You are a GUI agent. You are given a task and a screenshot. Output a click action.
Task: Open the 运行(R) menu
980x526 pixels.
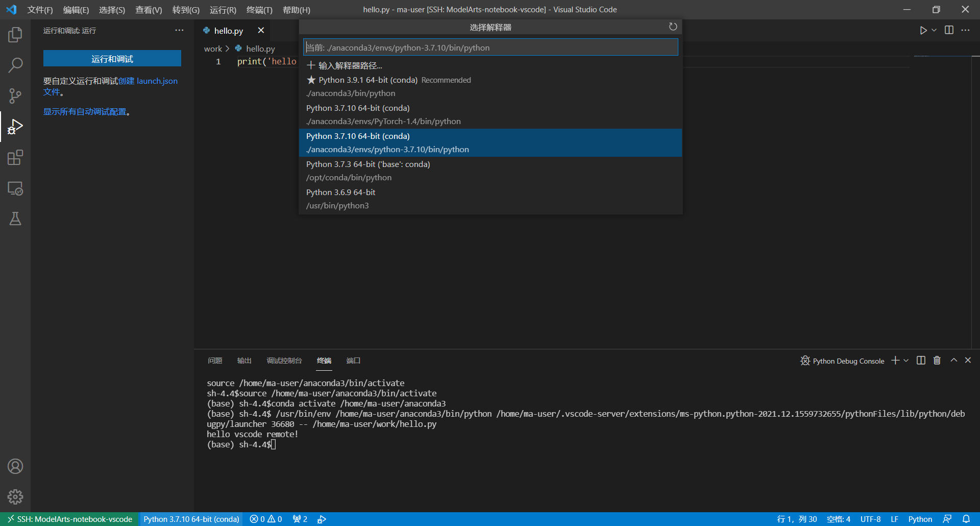coord(223,10)
